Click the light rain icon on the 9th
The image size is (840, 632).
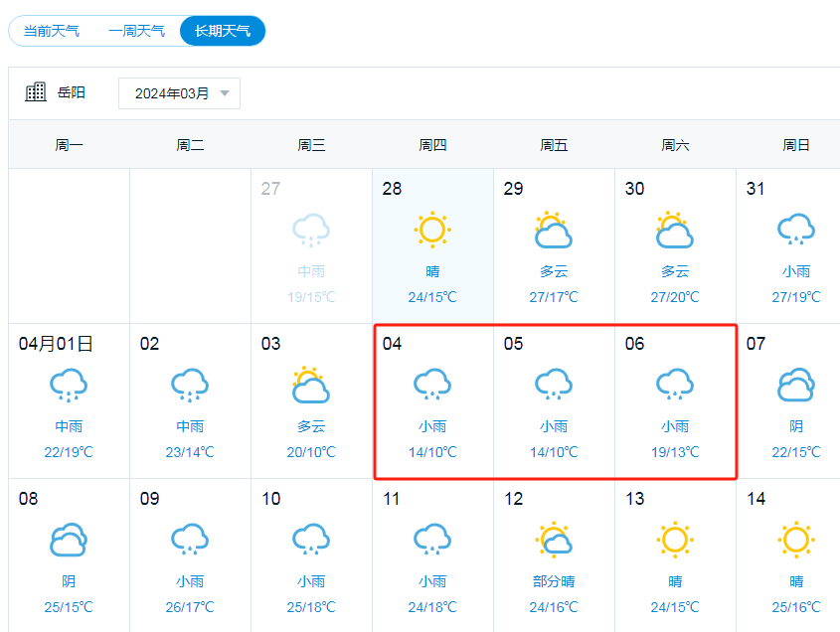pos(190,540)
